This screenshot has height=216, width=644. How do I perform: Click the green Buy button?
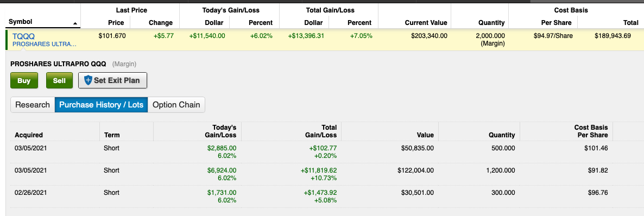tap(24, 80)
